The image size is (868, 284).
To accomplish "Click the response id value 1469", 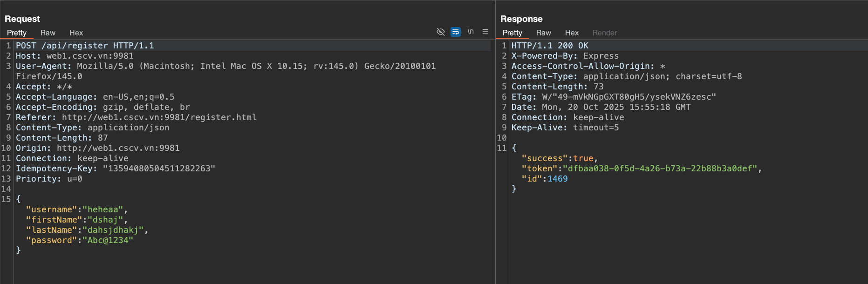I will [557, 179].
